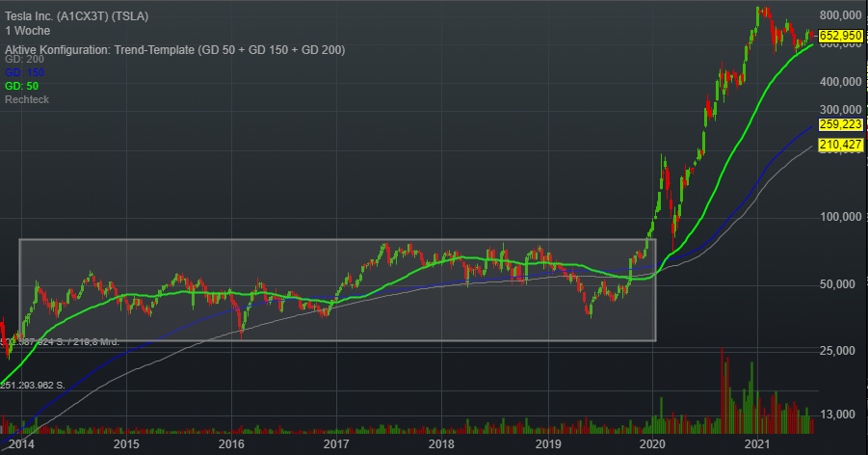Click the blue 'GD: 150' indicator legend
Screen dimensions: 868x455
[x=24, y=72]
